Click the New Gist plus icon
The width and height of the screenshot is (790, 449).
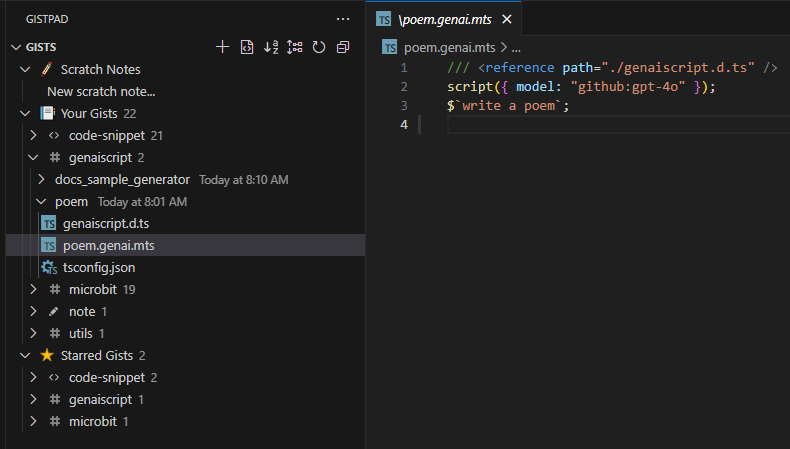[x=223, y=47]
